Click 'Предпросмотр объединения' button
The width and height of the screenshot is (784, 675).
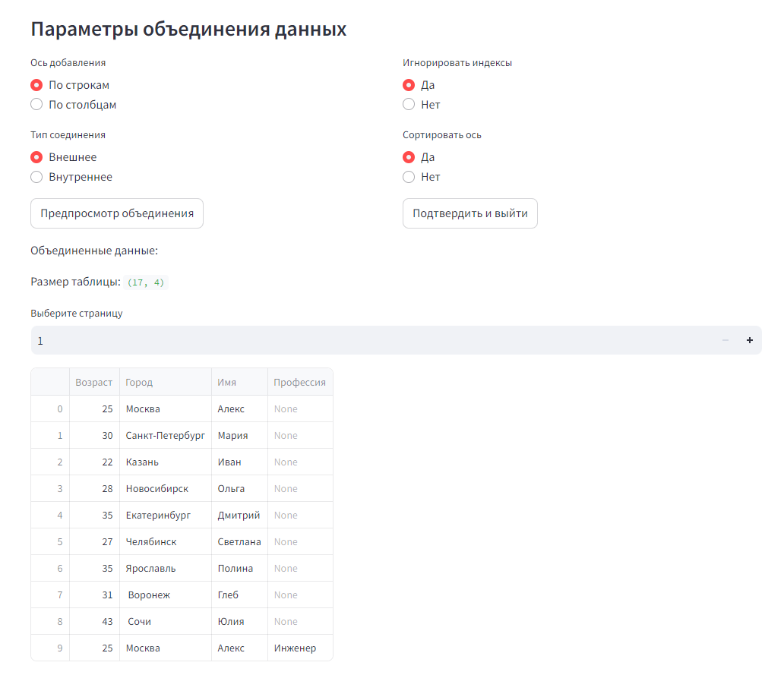pyautogui.click(x=117, y=213)
